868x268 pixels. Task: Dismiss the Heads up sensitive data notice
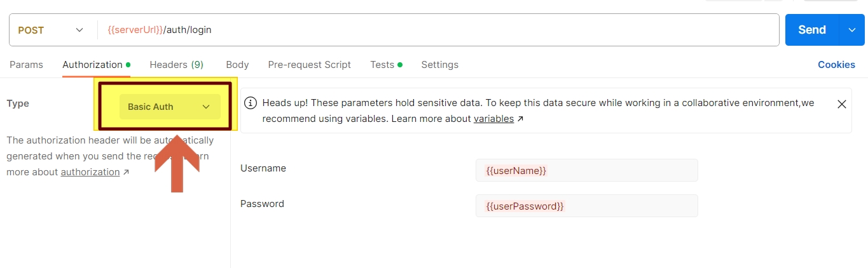click(841, 104)
